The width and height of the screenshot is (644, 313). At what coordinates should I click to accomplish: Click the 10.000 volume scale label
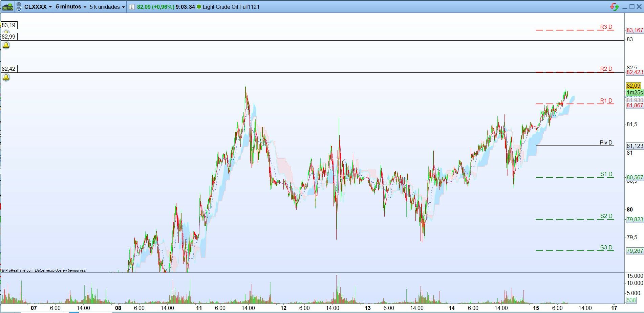coord(634,283)
